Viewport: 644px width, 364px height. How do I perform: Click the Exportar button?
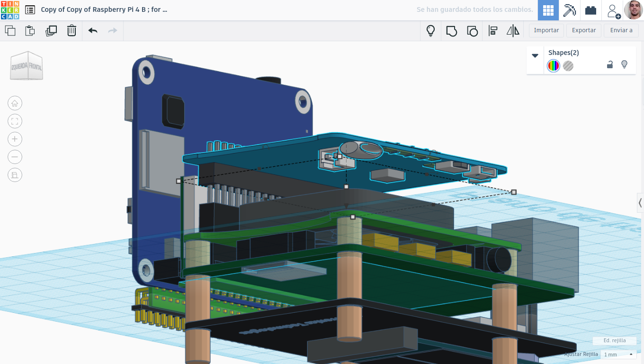click(x=584, y=30)
